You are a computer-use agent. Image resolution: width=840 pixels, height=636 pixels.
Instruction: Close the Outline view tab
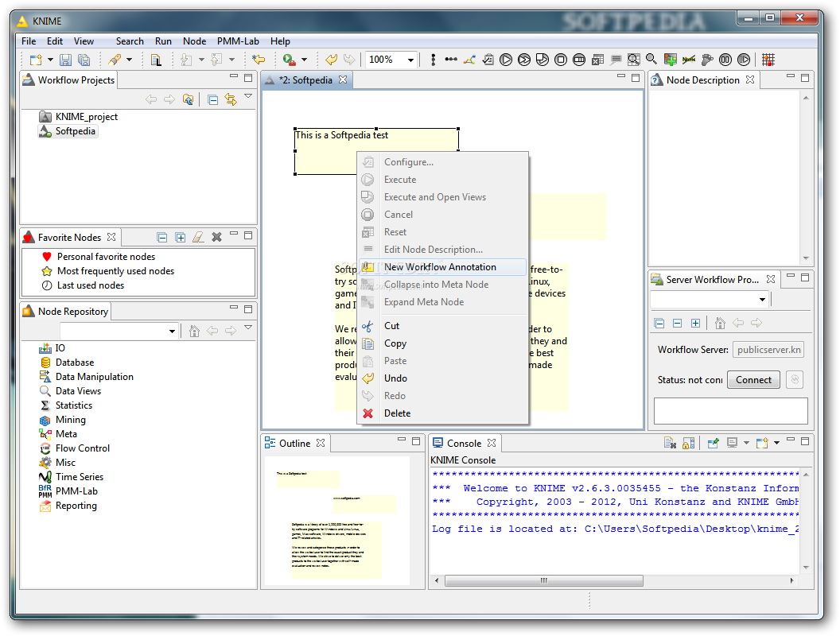point(321,443)
